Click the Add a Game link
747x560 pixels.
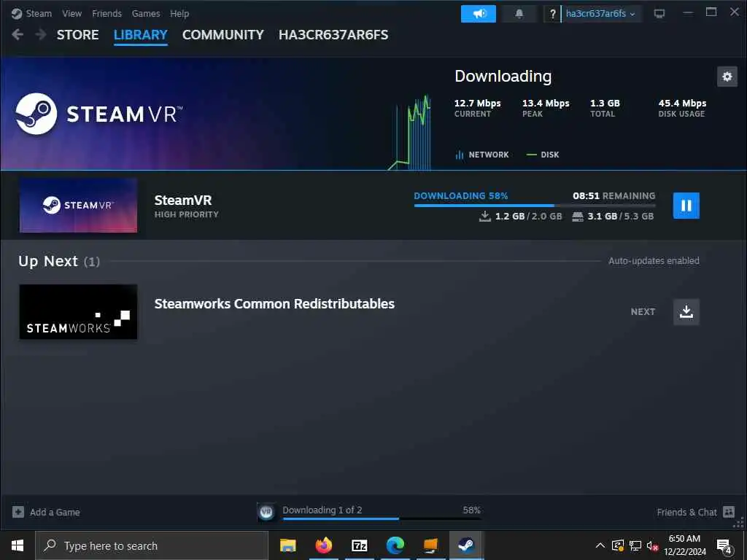[55, 513]
